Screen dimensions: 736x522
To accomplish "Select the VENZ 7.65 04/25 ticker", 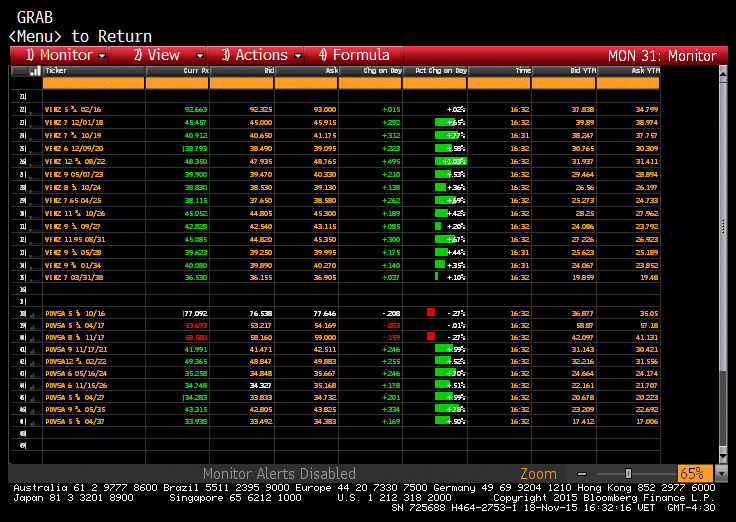I will point(73,200).
